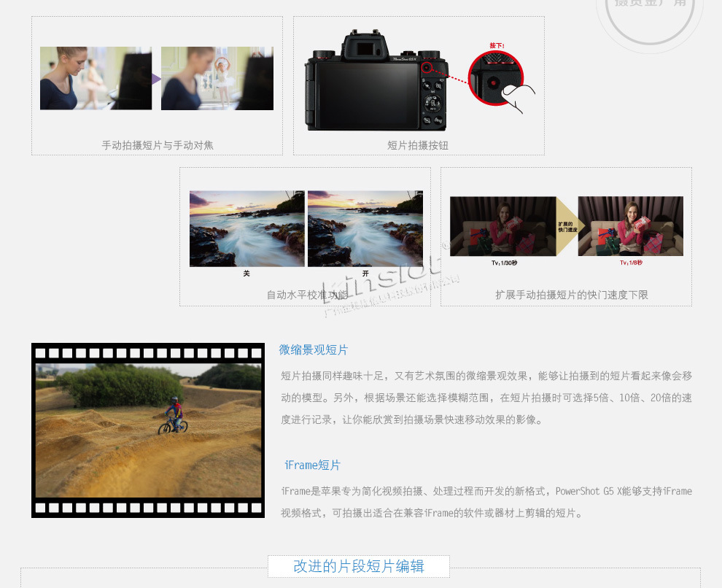Viewport: 722px width, 588px height.
Task: Click the red 按下! label
Action: point(497,45)
